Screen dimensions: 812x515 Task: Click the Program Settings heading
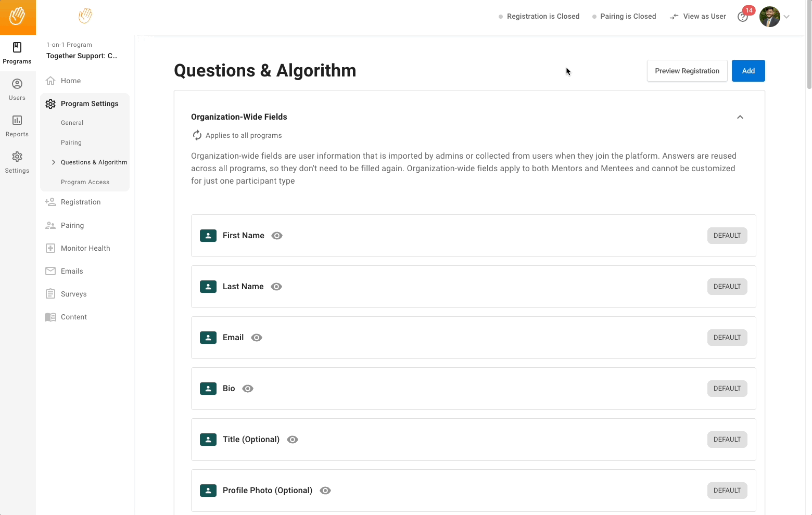click(x=90, y=104)
